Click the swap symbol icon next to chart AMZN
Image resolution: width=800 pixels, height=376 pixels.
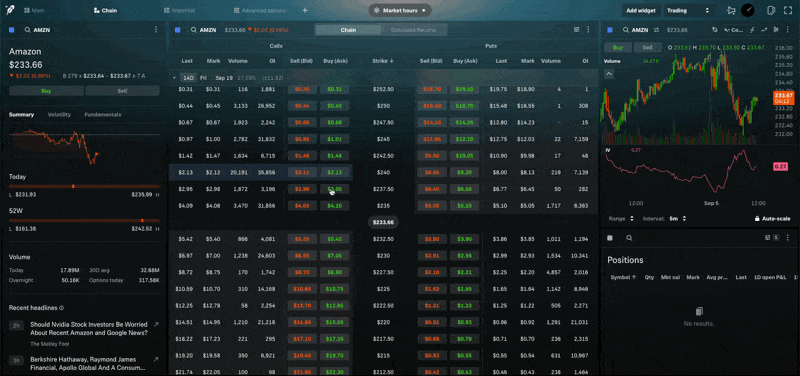click(657, 30)
